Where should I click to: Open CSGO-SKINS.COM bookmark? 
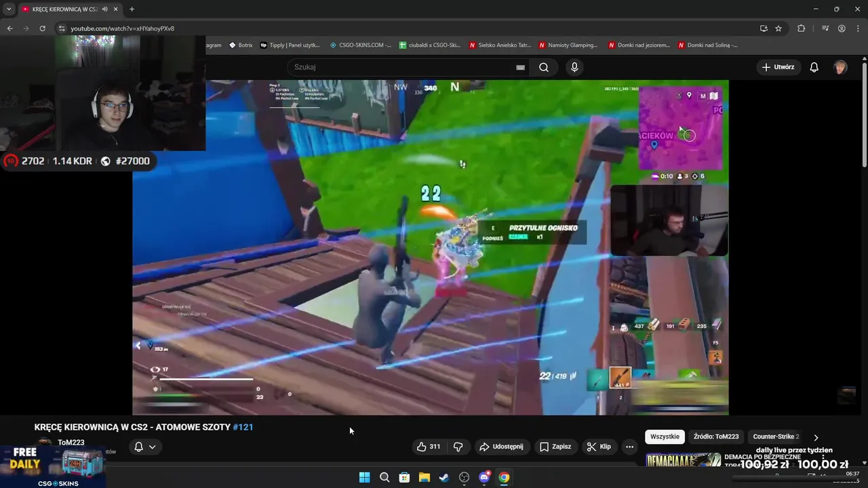(361, 45)
